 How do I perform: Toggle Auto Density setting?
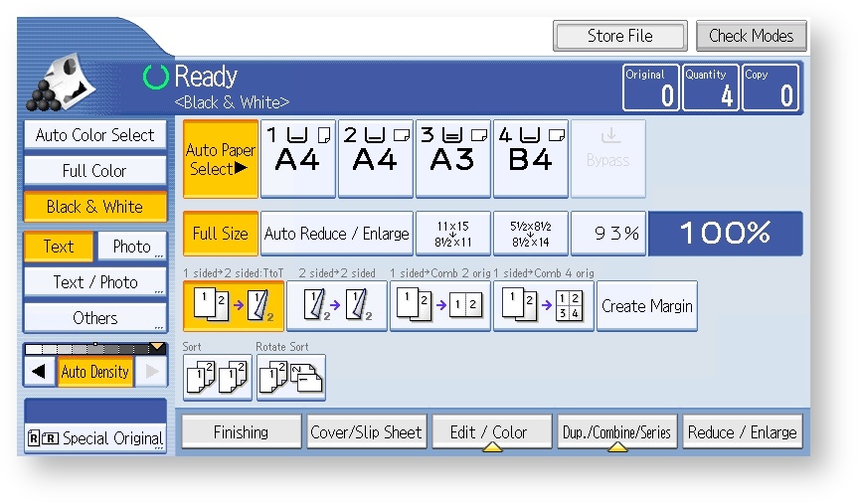[94, 372]
